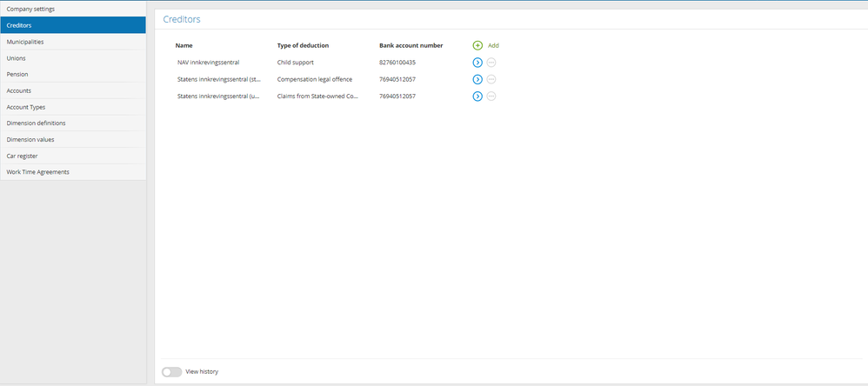Open Compensation legal offence row arrow icon
Viewport: 868px width, 386px height.
click(x=477, y=80)
